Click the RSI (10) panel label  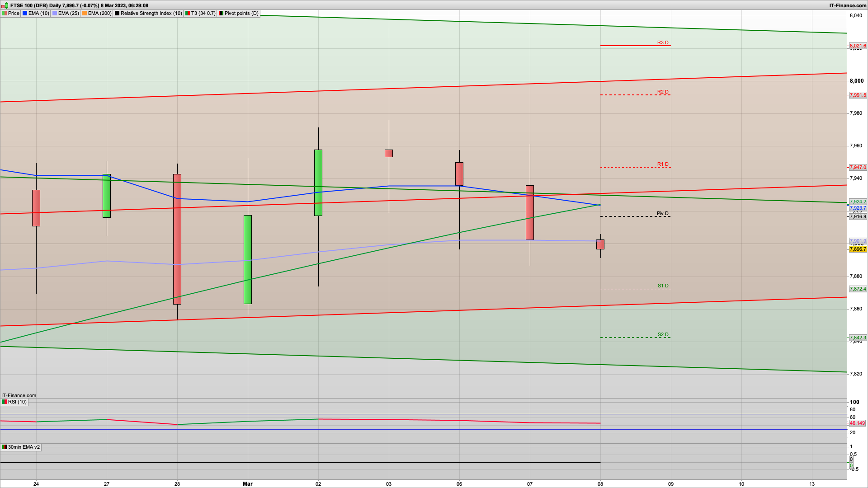(x=17, y=402)
